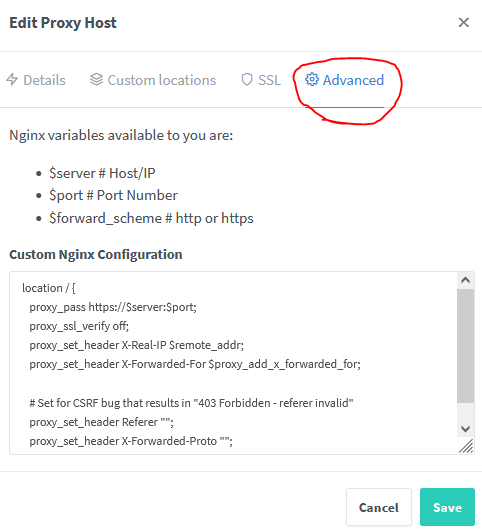Place cursor on the proxy_ssl_verify off line
The image size is (482, 532).
tap(79, 326)
